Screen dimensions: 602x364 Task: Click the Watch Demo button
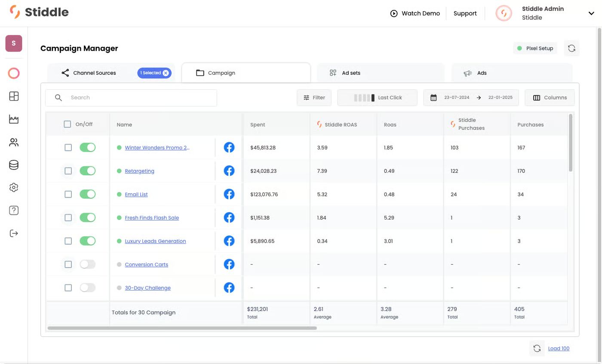[x=415, y=13]
